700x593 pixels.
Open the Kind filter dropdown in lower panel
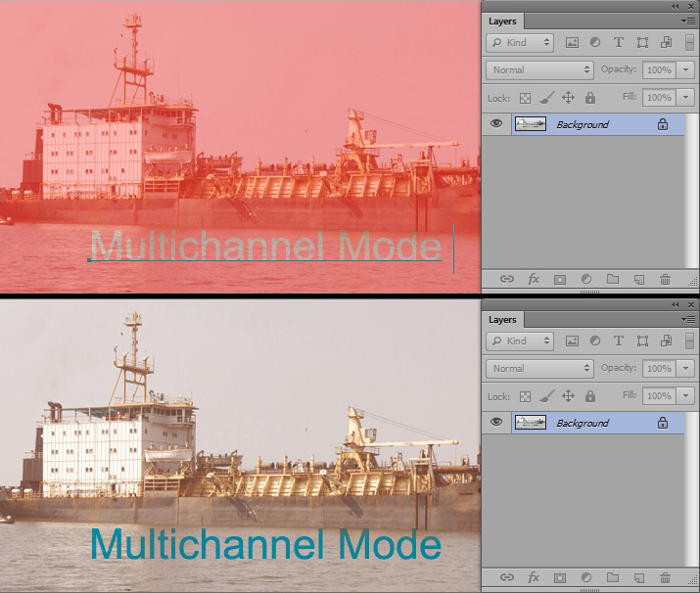(520, 342)
